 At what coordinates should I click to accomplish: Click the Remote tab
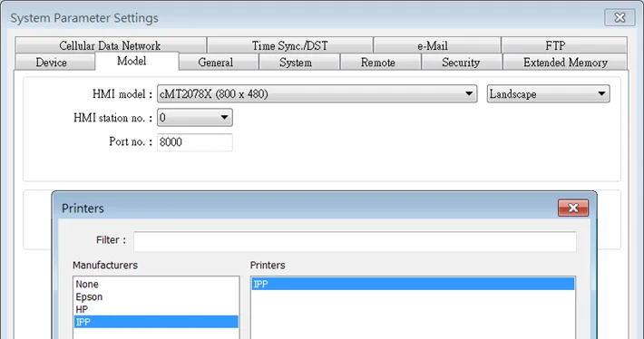381,62
